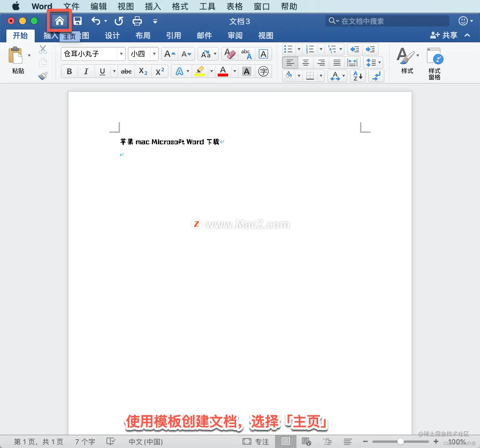Screen dimensions: 480x448
Task: Cut selection with scissors icon
Action: 43,49
